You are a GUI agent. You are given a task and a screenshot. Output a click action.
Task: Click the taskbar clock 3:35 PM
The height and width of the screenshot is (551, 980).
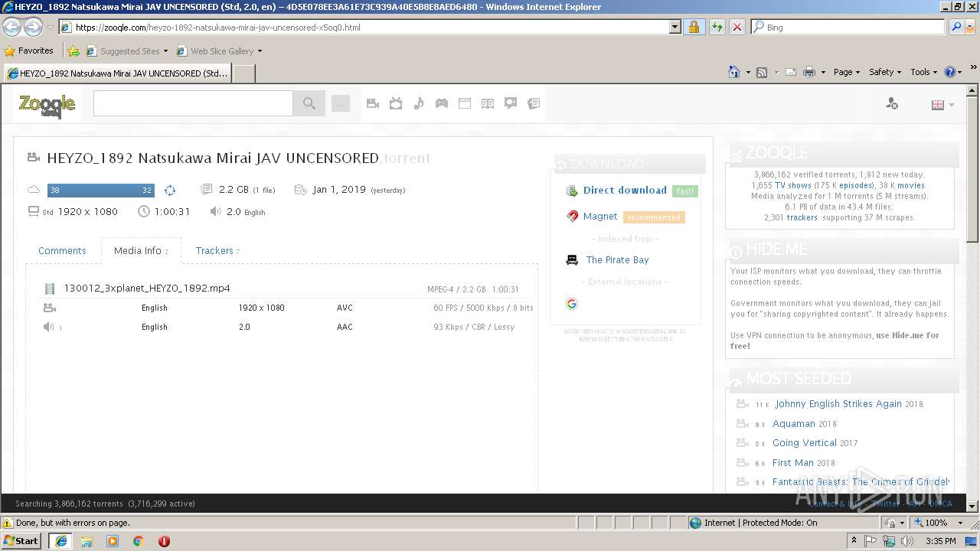pyautogui.click(x=940, y=541)
